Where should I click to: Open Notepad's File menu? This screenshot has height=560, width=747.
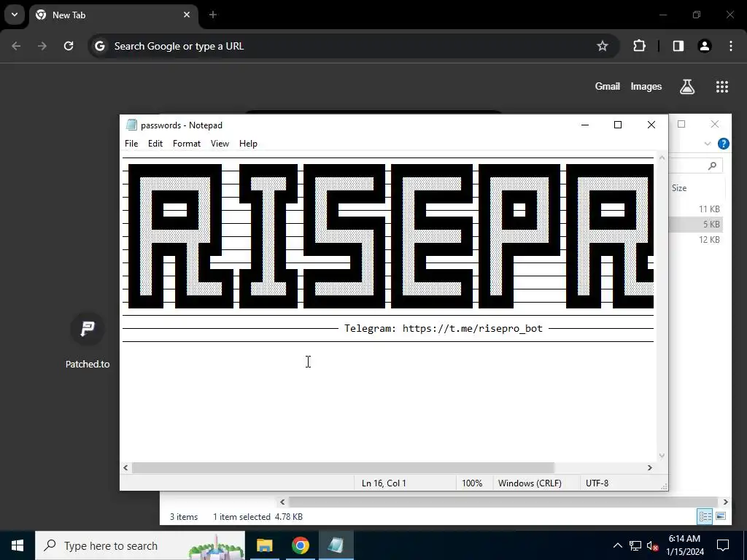pyautogui.click(x=131, y=144)
